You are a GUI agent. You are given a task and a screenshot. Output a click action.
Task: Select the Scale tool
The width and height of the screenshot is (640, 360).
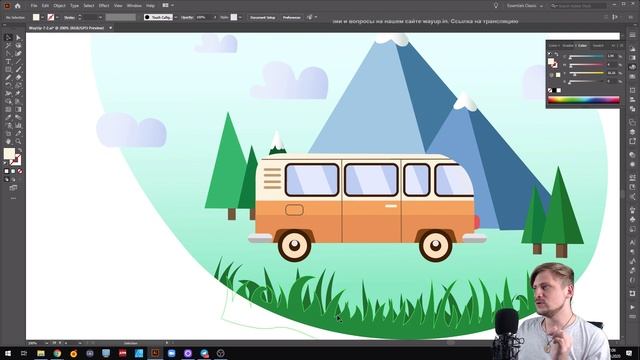point(18,85)
